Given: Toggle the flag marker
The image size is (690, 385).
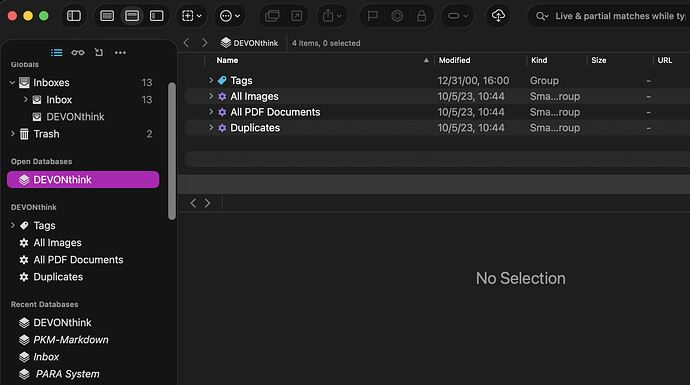Looking at the screenshot, I should pos(373,16).
